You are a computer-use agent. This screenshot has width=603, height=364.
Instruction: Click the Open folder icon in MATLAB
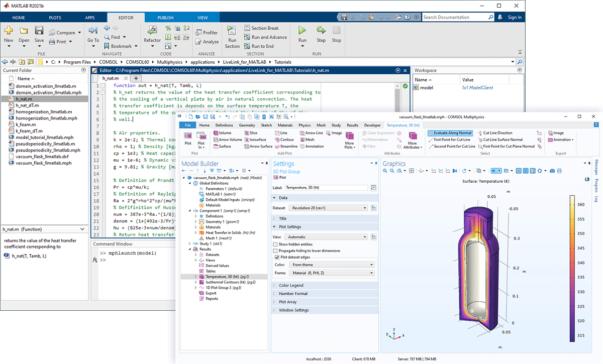click(24, 31)
